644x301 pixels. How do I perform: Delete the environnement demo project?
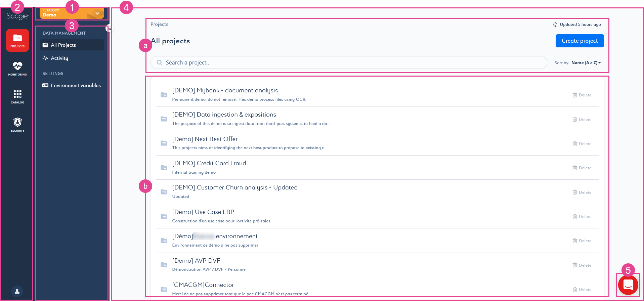582,241
